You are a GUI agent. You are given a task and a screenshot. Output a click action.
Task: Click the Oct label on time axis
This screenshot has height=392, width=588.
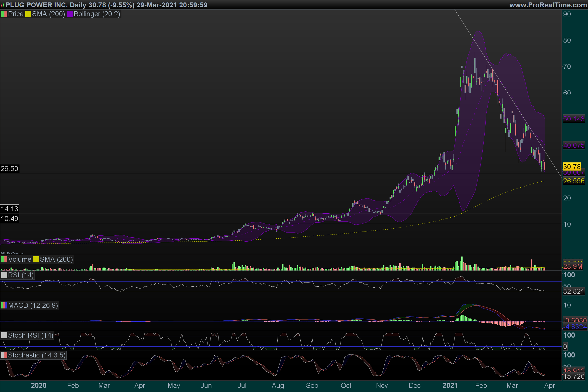coord(346,385)
